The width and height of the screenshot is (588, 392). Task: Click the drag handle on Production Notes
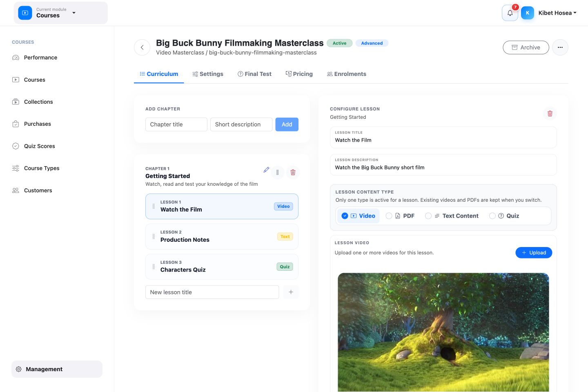[x=154, y=236]
